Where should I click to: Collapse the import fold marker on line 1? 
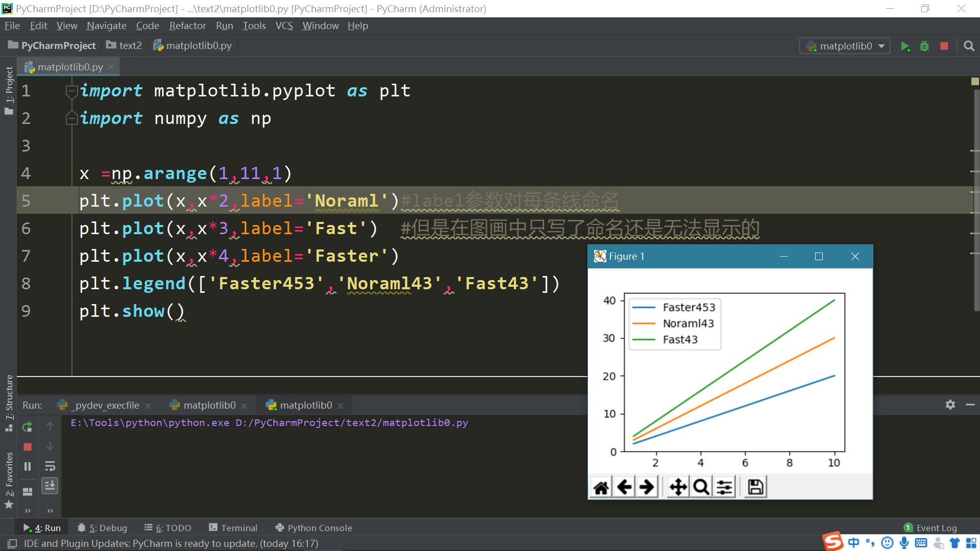coord(71,91)
